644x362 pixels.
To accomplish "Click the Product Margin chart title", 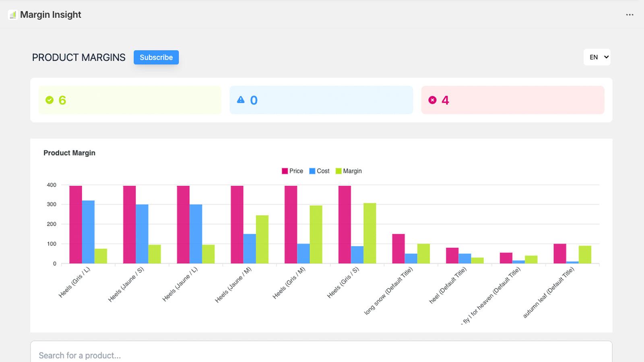I will pos(69,153).
